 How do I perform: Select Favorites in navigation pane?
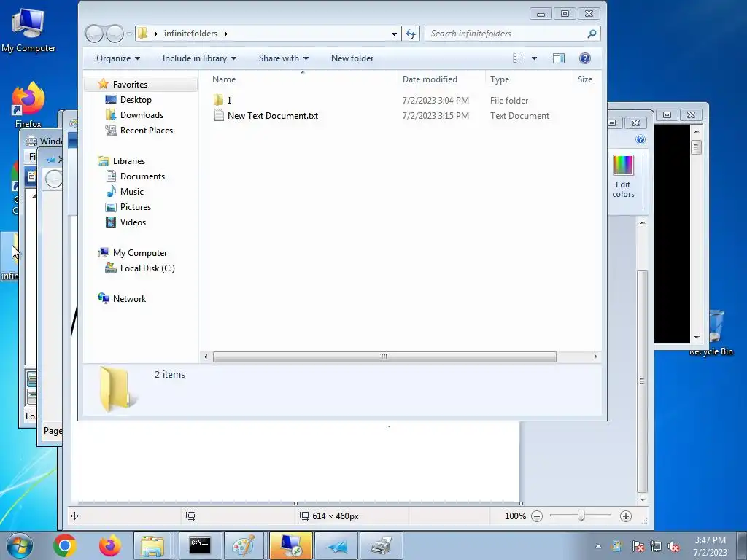point(130,85)
